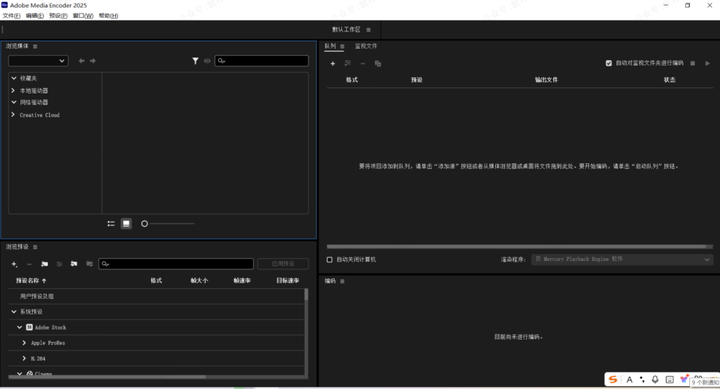Viewport: 720px width, 389px height.
Task: Click the 帧大小 column header
Action: point(199,281)
